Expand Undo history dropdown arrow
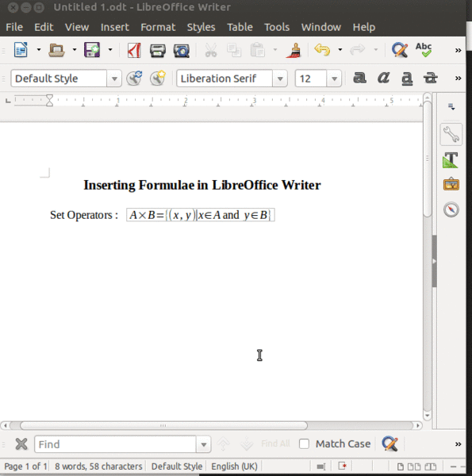Viewport: 472px width, 476px height. coord(340,49)
